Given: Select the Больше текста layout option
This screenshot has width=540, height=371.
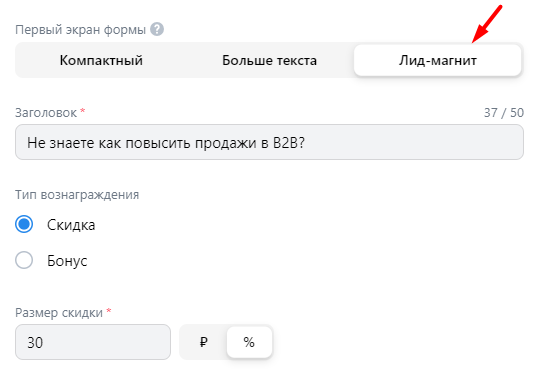Looking at the screenshot, I should [x=269, y=60].
